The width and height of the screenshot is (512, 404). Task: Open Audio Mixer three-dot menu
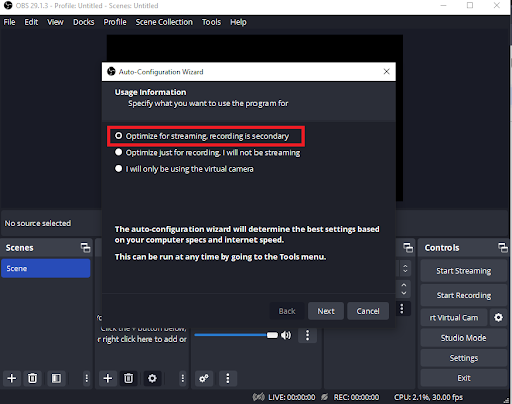(x=228, y=378)
